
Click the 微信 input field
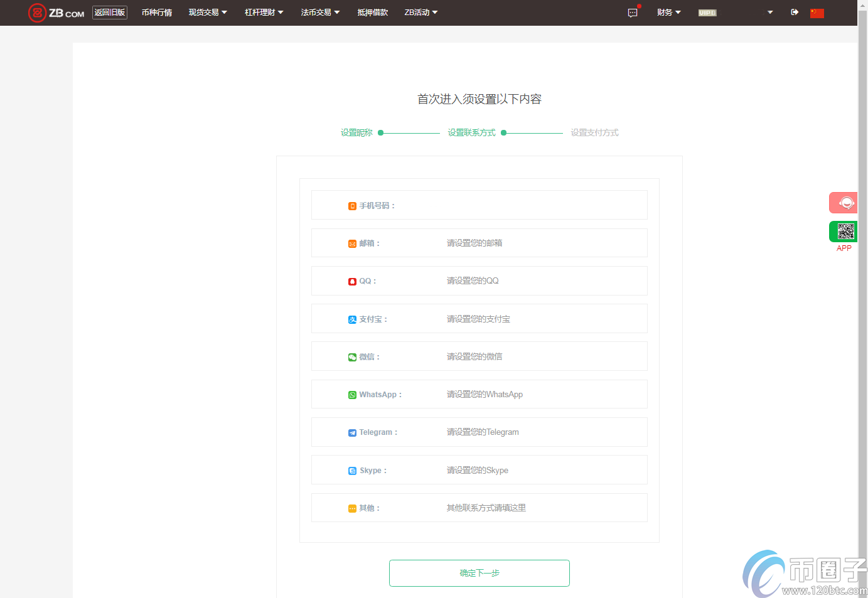(x=480, y=356)
